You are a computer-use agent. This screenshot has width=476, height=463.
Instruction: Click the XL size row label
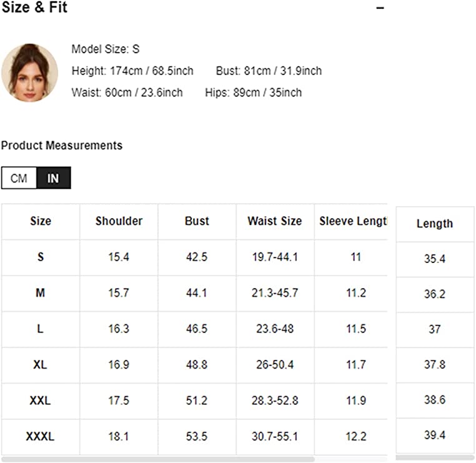pyautogui.click(x=41, y=364)
